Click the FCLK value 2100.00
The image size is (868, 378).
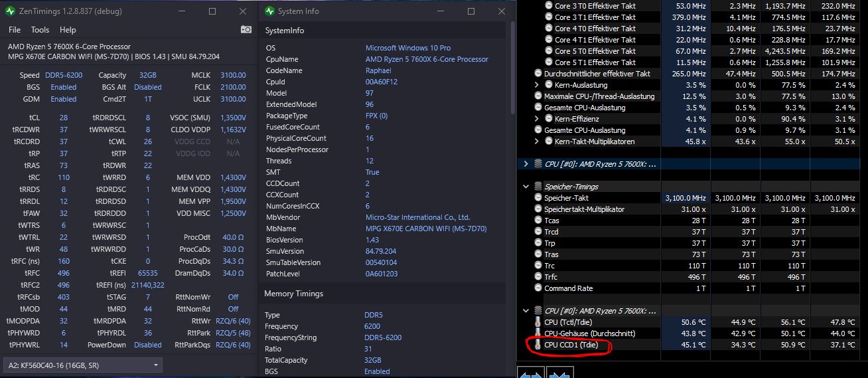[233, 88]
